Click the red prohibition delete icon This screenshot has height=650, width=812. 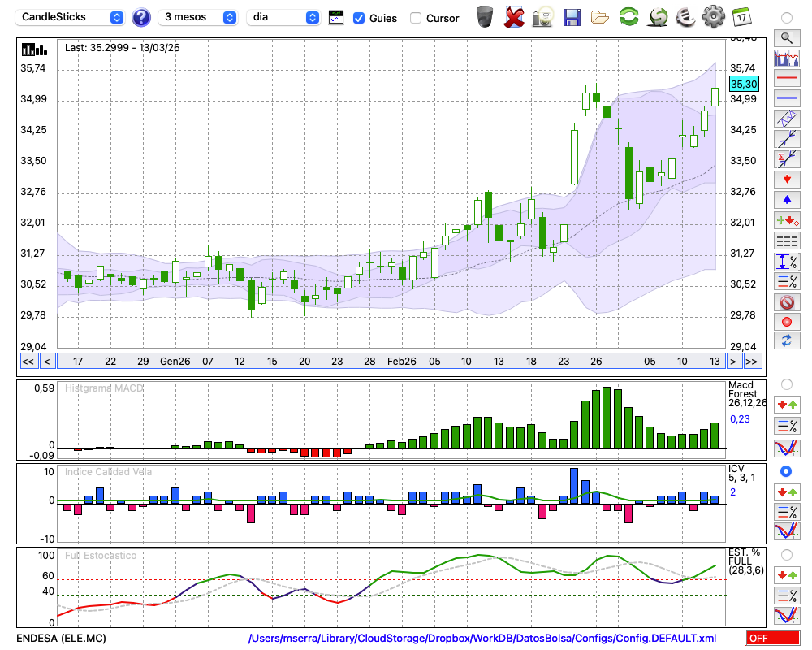point(786,302)
